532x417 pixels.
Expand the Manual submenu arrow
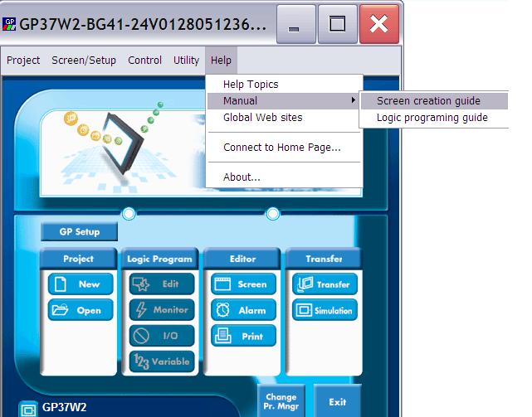point(354,101)
